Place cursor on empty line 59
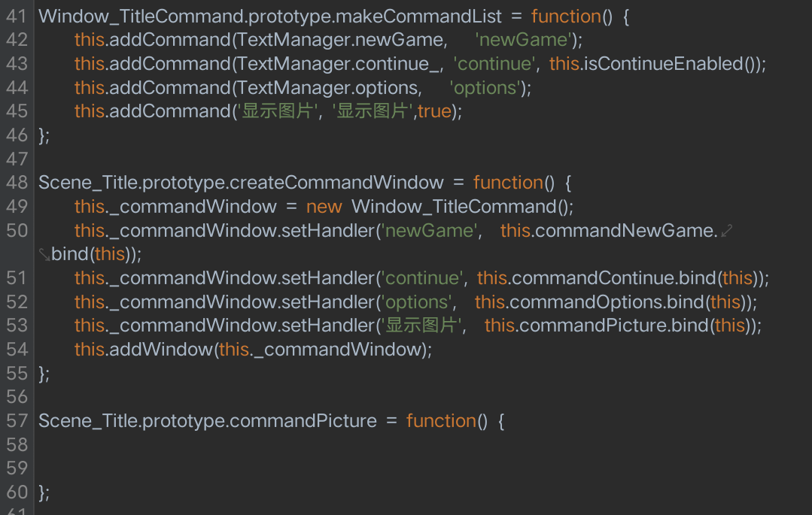 click(423, 468)
